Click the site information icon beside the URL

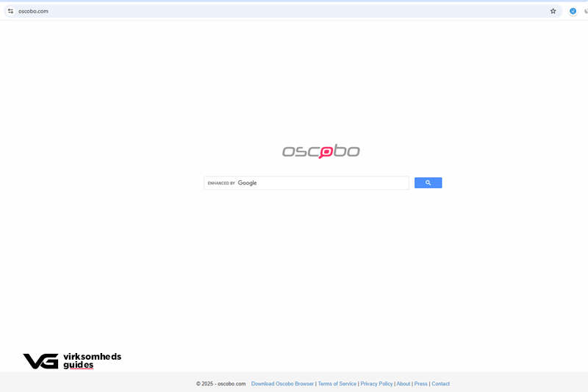click(10, 11)
